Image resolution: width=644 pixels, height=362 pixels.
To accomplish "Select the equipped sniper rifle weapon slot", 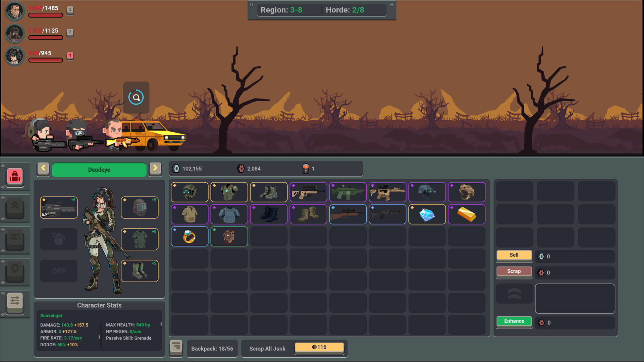I will pyautogui.click(x=59, y=207).
